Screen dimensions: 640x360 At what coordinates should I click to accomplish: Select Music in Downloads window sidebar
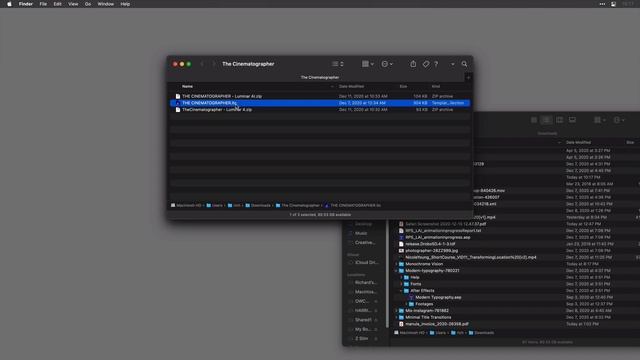tap(361, 233)
